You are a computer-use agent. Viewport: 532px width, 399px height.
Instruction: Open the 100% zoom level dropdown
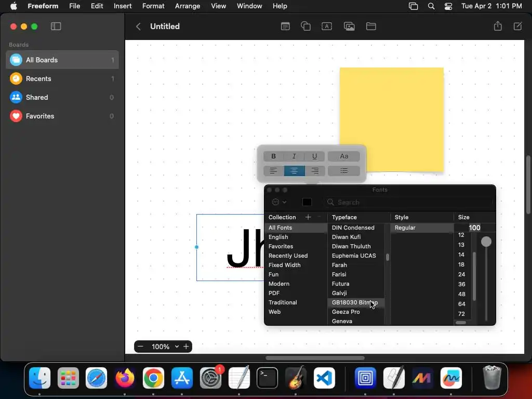pyautogui.click(x=165, y=347)
